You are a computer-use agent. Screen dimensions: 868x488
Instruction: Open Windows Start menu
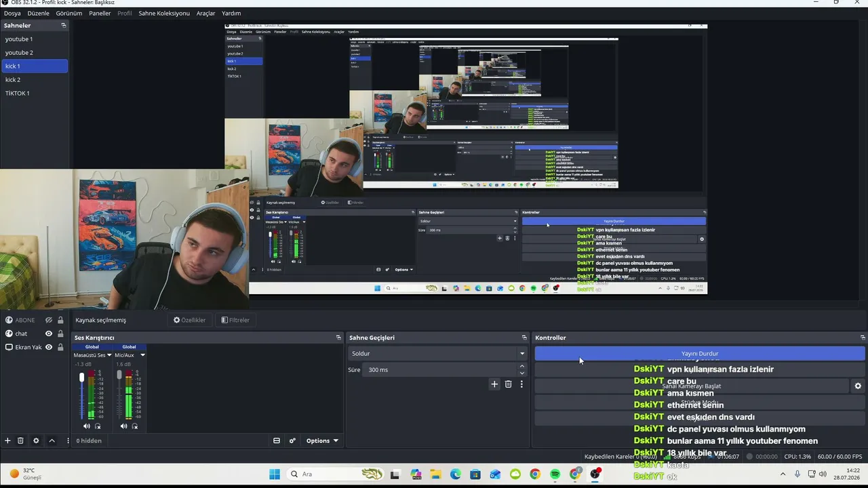click(x=275, y=474)
